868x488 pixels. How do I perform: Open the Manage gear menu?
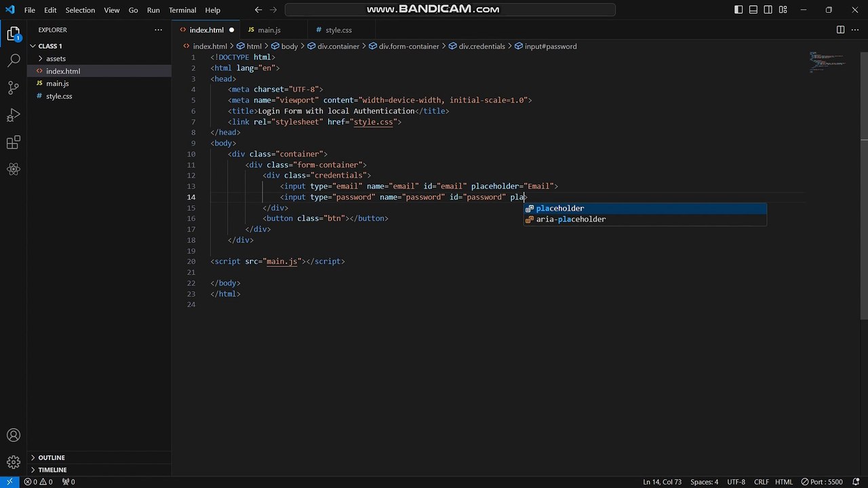(x=14, y=463)
